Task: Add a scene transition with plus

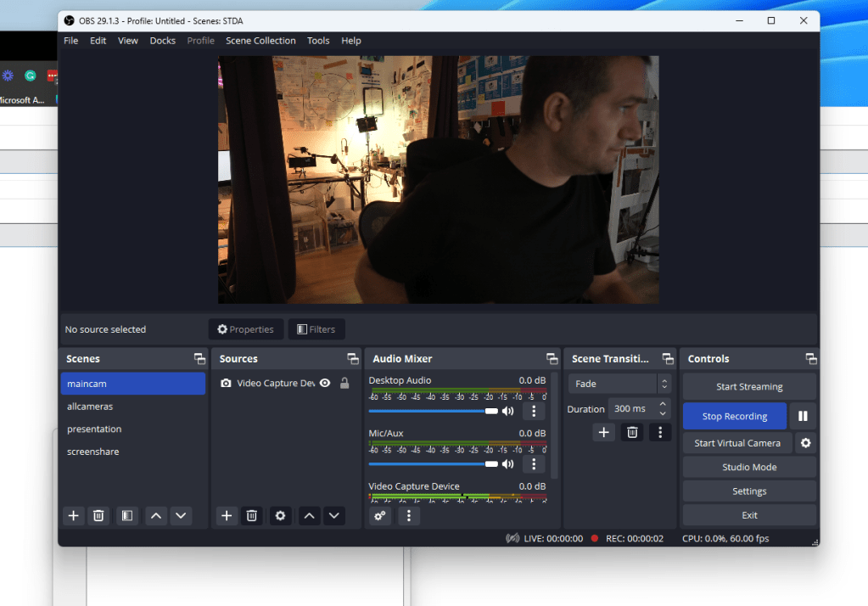Action: [604, 432]
